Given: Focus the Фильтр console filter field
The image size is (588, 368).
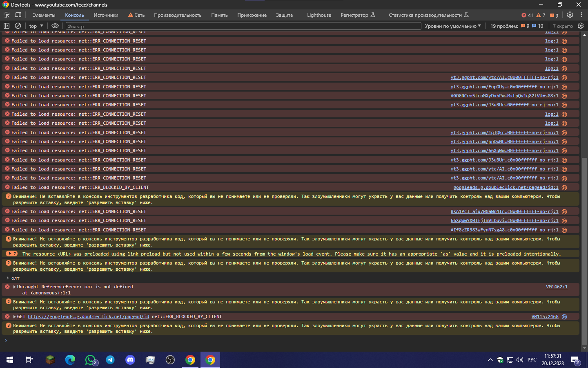Looking at the screenshot, I should (x=243, y=26).
